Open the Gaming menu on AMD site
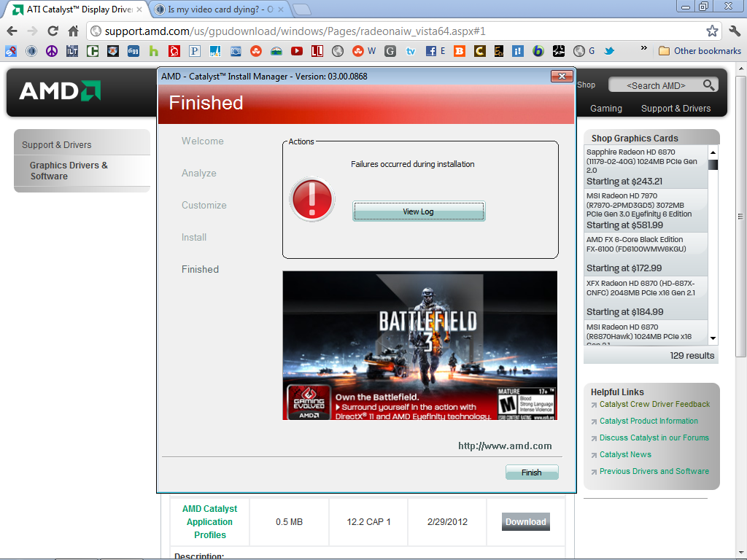This screenshot has width=747, height=560. pos(606,109)
